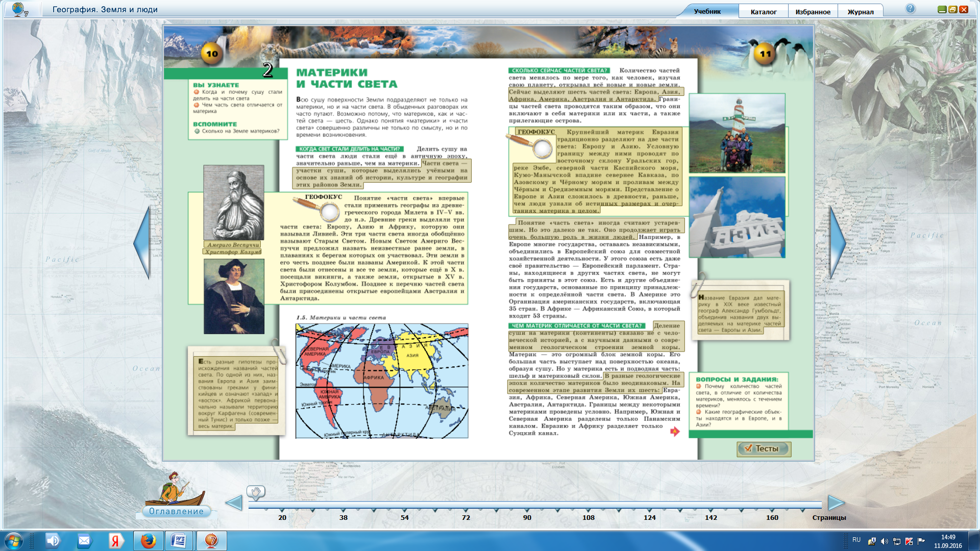Click the page 11 yellow number badge
This screenshot has width=980, height=551.
click(x=765, y=54)
